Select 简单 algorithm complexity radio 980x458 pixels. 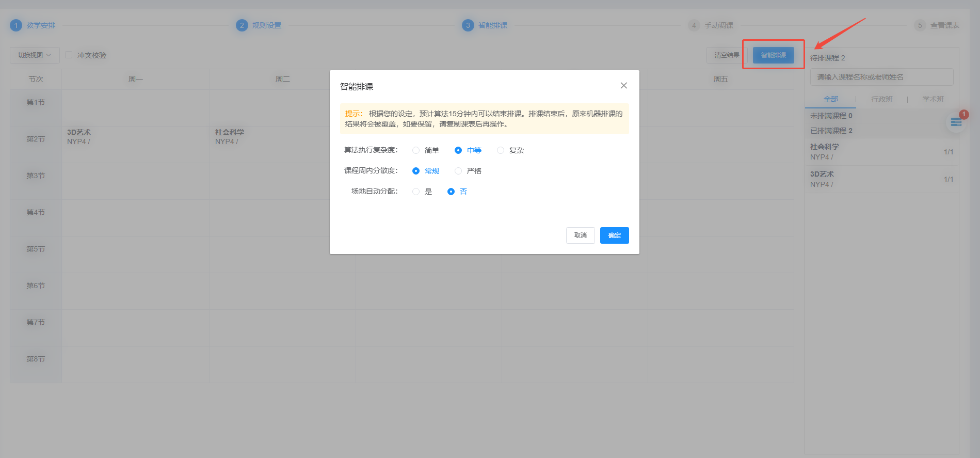(x=416, y=150)
